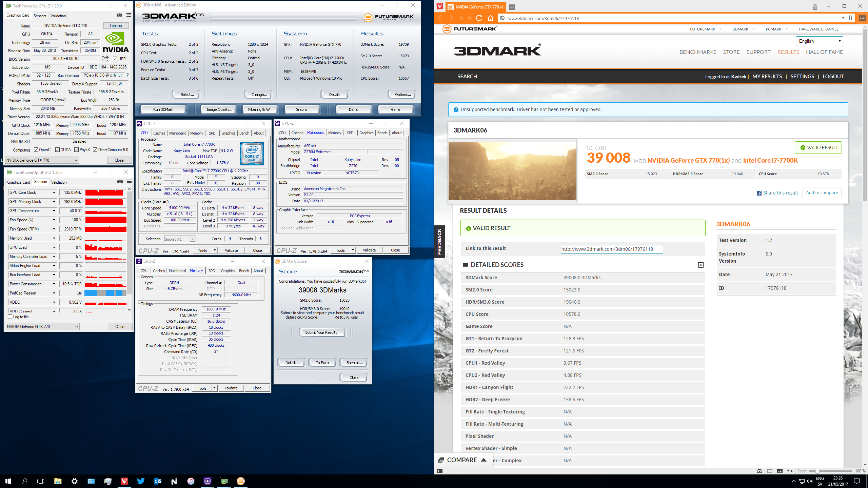Viewport: 868px width, 488px height.
Task: Click MY RESULTS link
Action: pos(767,77)
